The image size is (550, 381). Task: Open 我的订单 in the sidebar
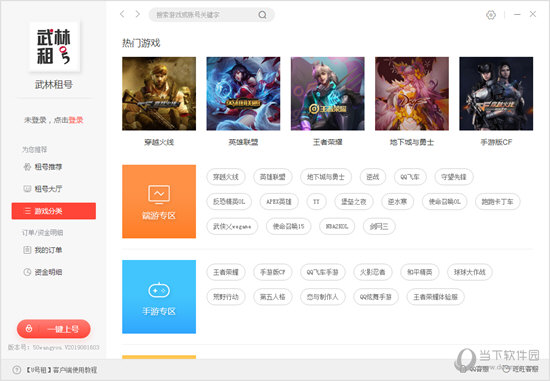click(x=43, y=250)
